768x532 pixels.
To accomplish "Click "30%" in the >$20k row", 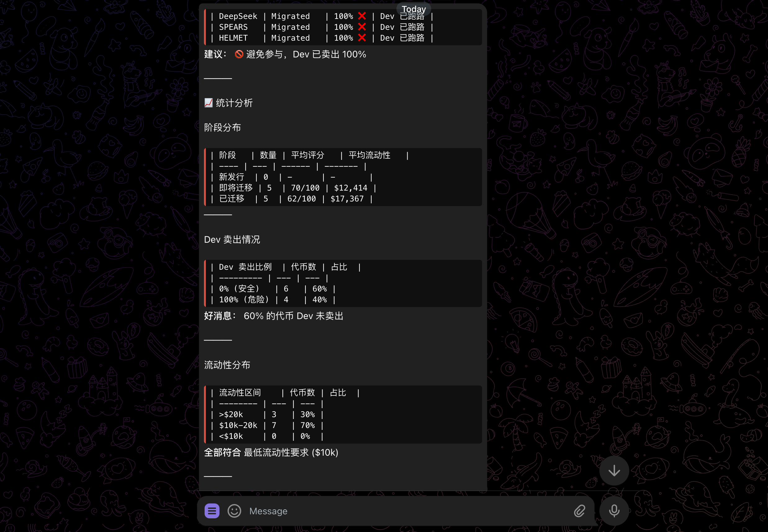I will (308, 414).
